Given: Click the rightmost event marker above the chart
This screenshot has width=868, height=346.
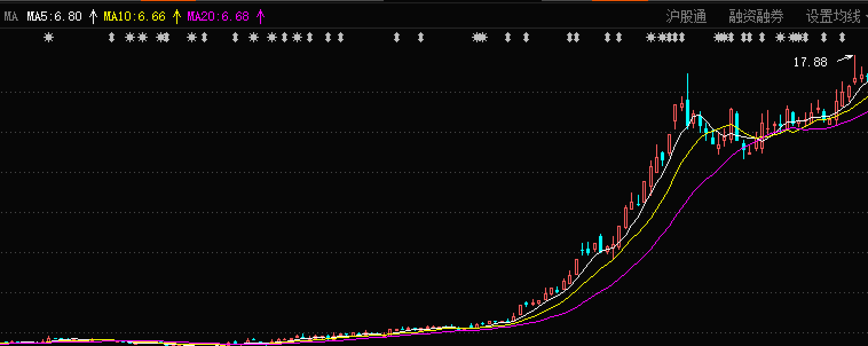Looking at the screenshot, I should click(842, 38).
